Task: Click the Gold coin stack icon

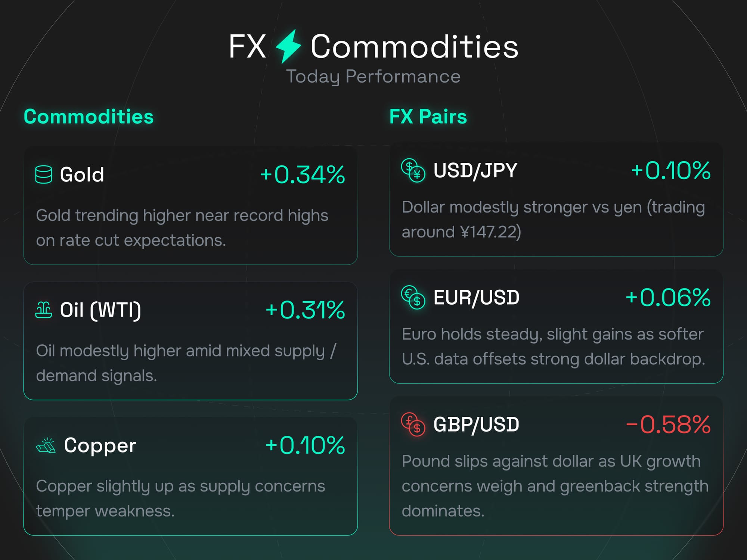Action: click(x=43, y=174)
